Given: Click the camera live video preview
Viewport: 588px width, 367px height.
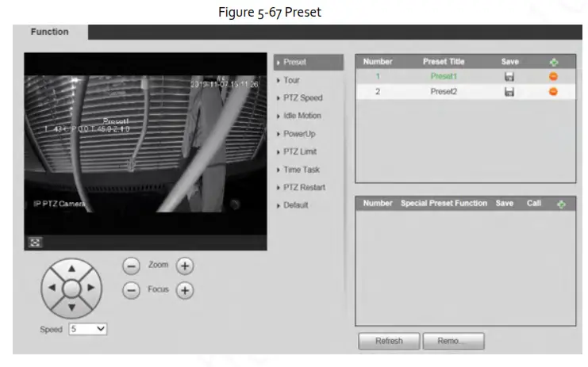Looking at the screenshot, I should tap(145, 144).
